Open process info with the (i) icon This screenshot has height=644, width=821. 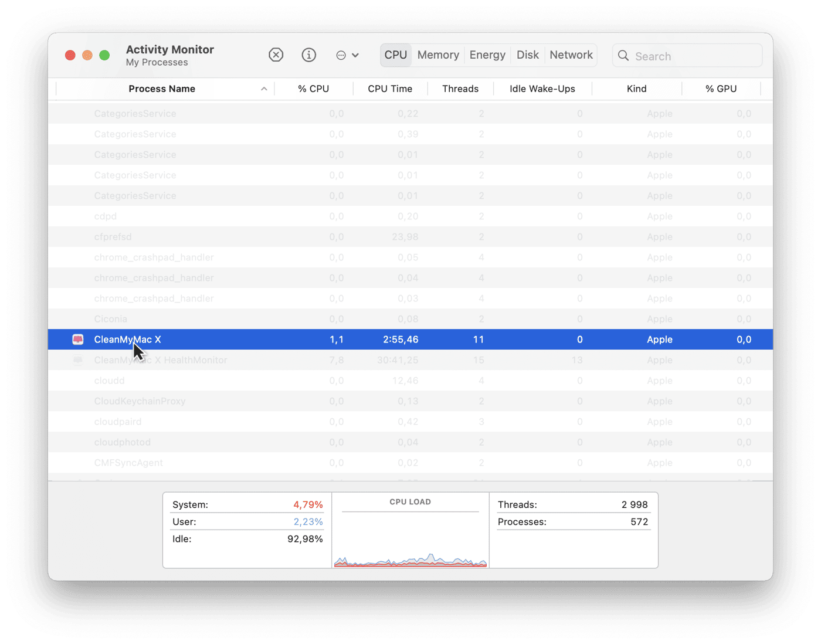coord(309,55)
